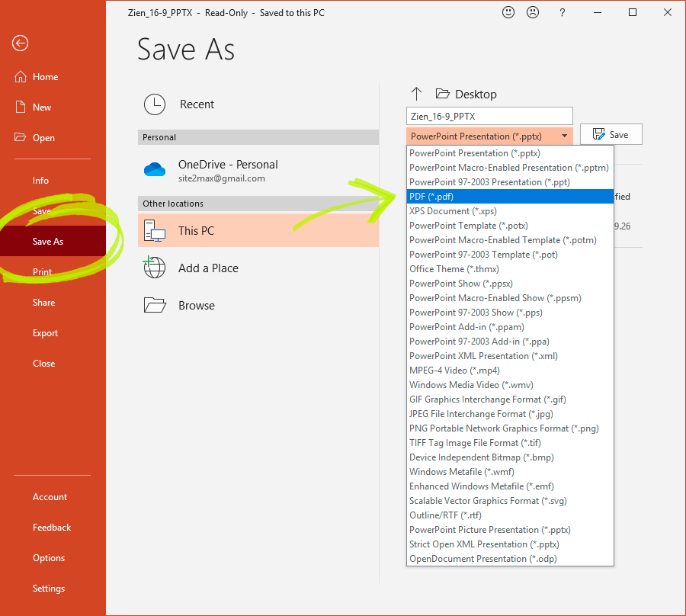This screenshot has height=616, width=686.
Task: Click the Desktop folder icon
Action: pos(443,94)
